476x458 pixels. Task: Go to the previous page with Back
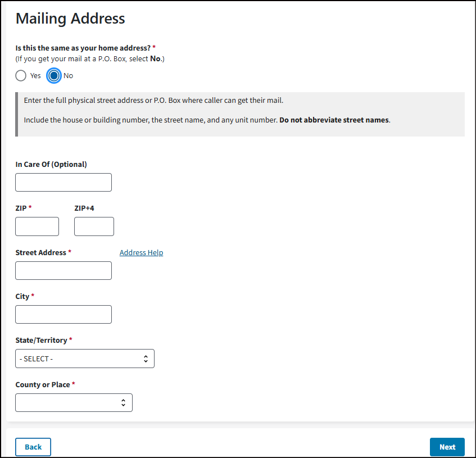(x=33, y=447)
